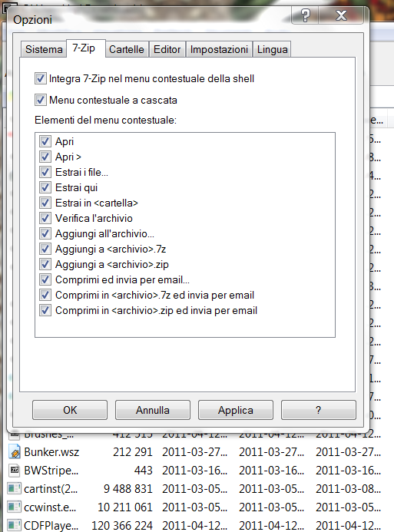Click size value '9 488 831' in file list
Screen dimensions: 394x532
pos(128,489)
